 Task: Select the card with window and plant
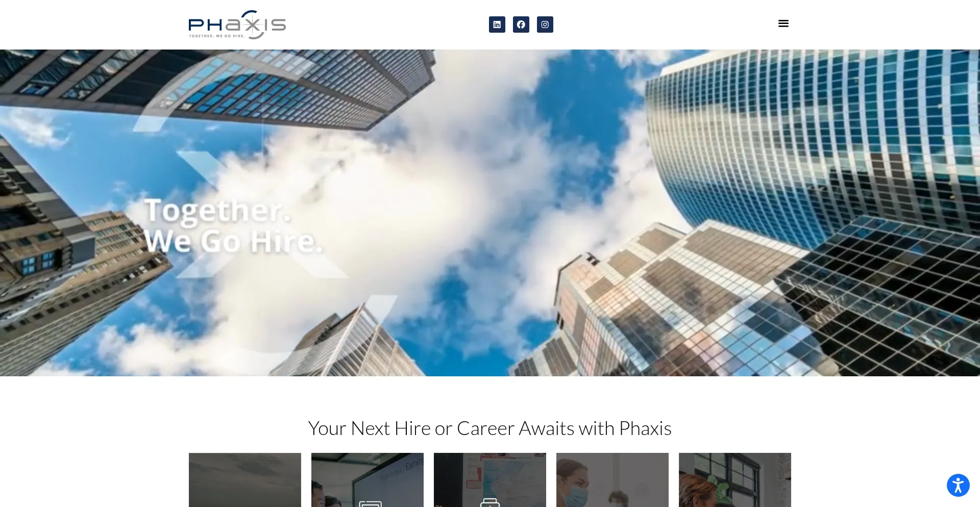point(735,480)
